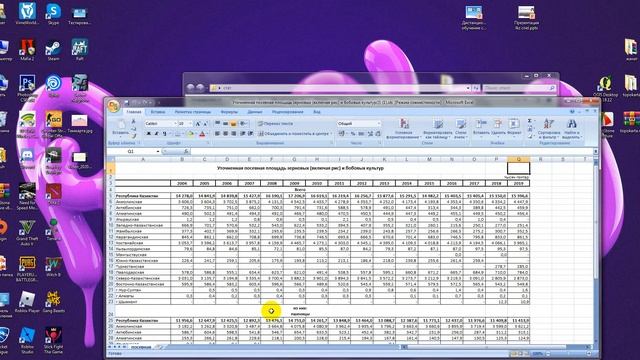Open Format as Table (Форматировать как таблицу)
The width and height of the screenshot is (640, 360).
click(x=438, y=128)
